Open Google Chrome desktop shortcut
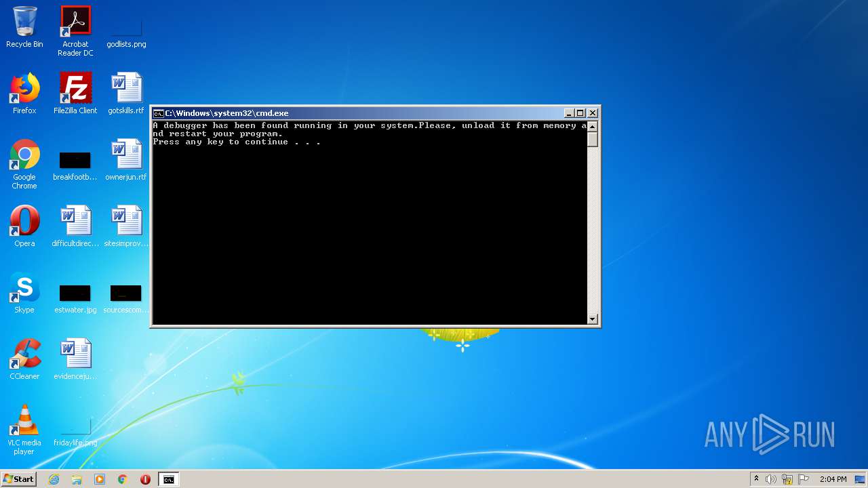This screenshot has height=488, width=868. pyautogui.click(x=24, y=164)
